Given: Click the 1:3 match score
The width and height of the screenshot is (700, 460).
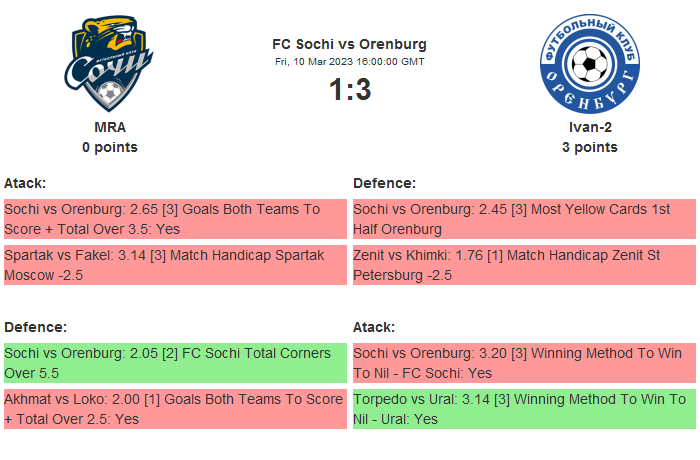Looking at the screenshot, I should point(349,90).
